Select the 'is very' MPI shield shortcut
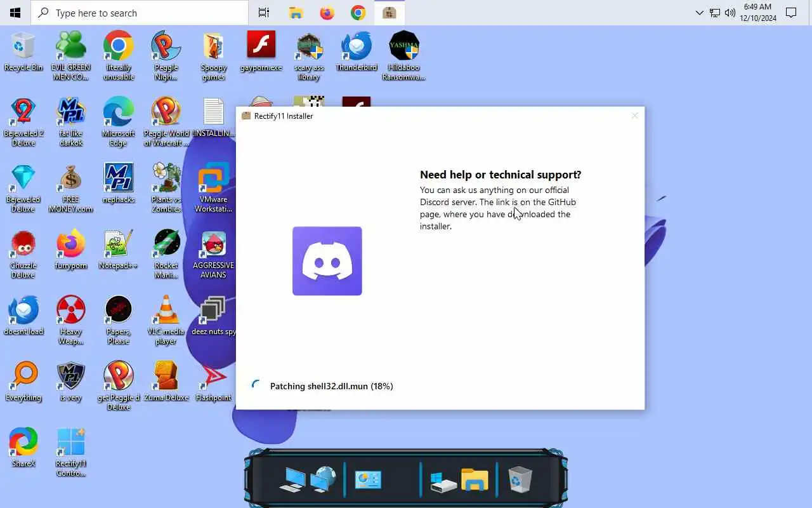This screenshot has height=508, width=812. pos(71,382)
